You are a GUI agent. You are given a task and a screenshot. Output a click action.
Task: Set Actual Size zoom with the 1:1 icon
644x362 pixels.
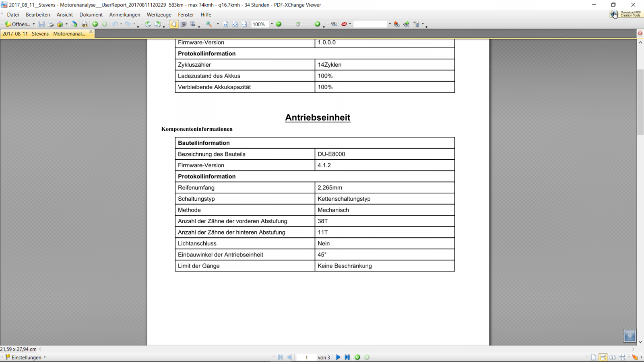[x=226, y=24]
